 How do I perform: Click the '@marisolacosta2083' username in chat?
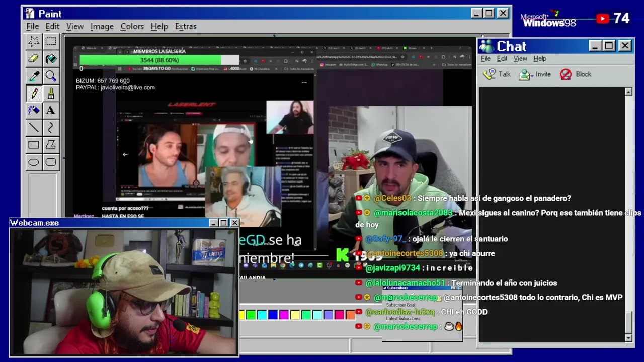(x=413, y=213)
